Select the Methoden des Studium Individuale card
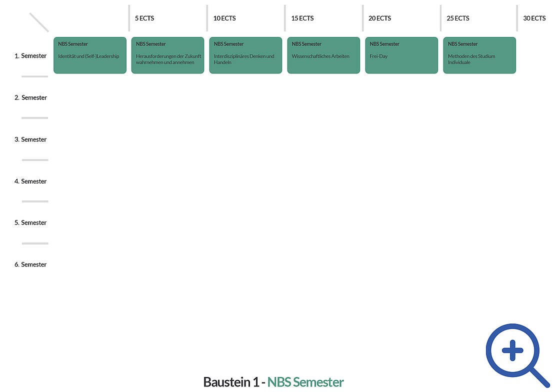This screenshot has width=555, height=392. [479, 55]
